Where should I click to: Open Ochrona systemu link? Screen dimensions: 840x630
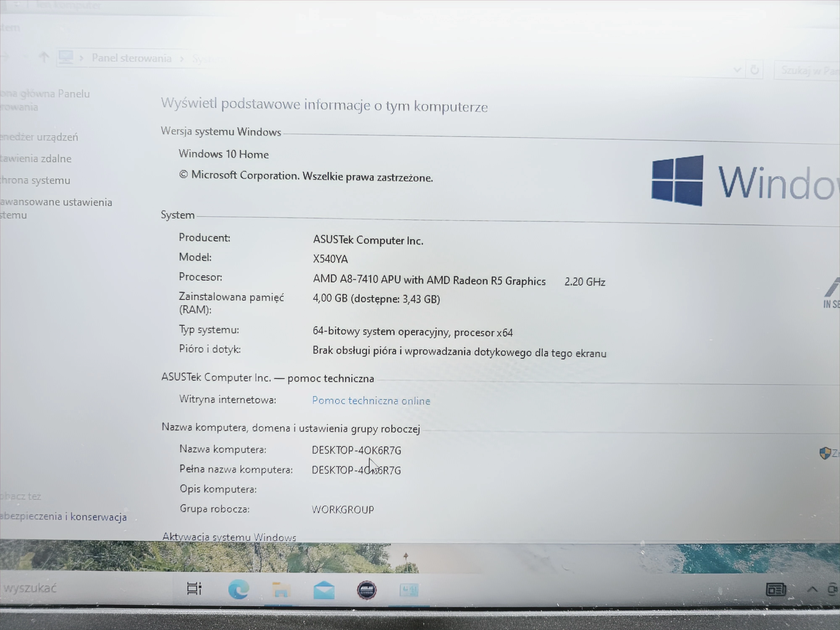tap(35, 180)
